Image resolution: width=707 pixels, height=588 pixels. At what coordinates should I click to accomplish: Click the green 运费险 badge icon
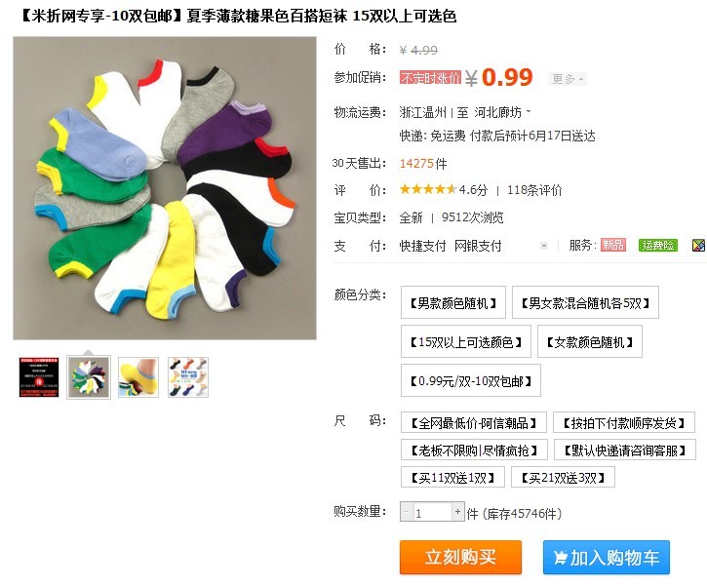tap(658, 246)
